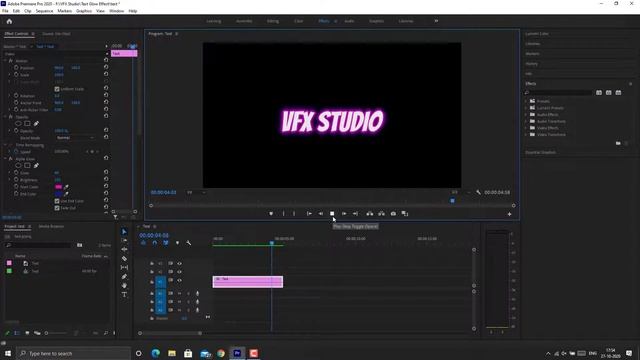Expand the Scale property
Viewport: 640px width, 360px height.
coord(9,75)
